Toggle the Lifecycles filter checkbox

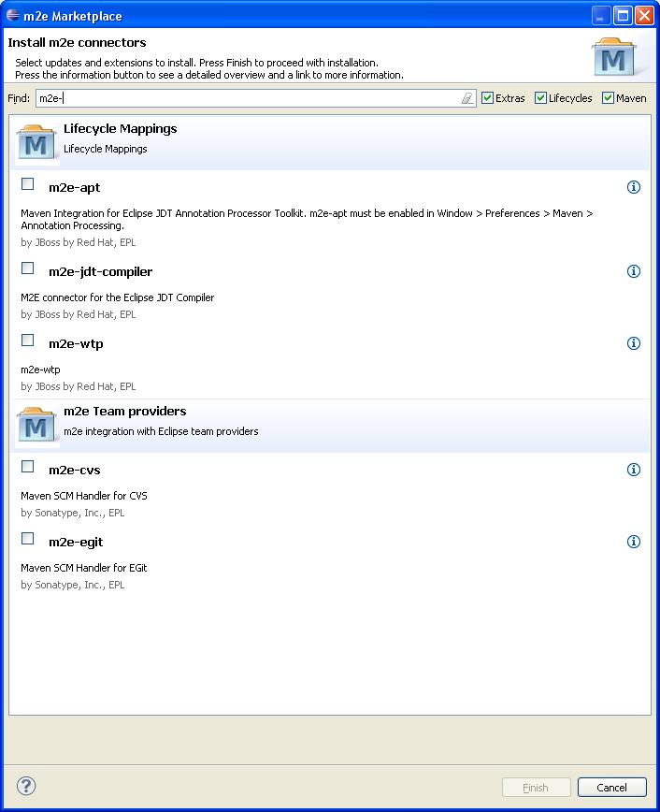[540, 98]
